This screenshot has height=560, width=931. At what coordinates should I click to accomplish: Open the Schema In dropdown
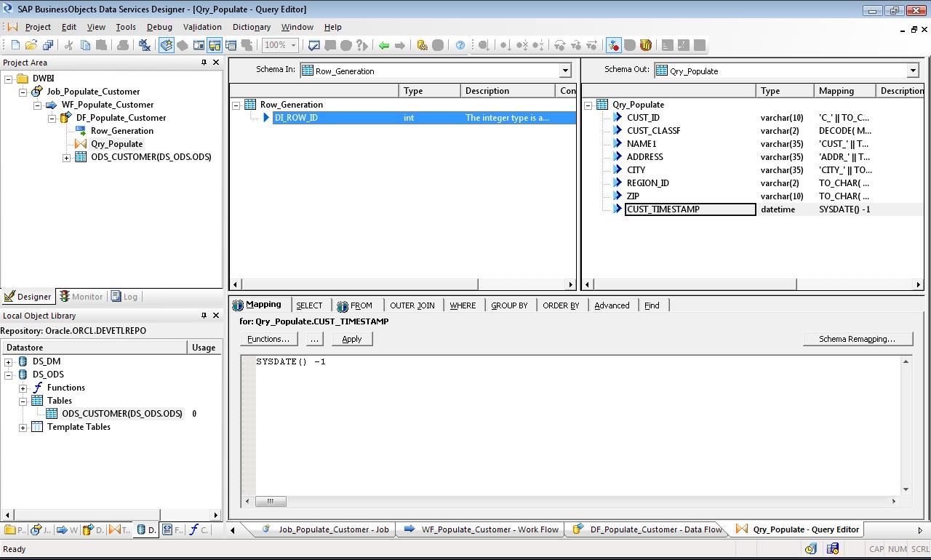565,71
